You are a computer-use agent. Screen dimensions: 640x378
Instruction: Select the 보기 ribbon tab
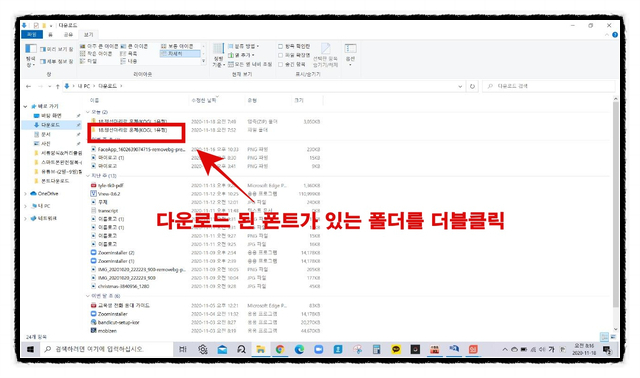coord(89,35)
